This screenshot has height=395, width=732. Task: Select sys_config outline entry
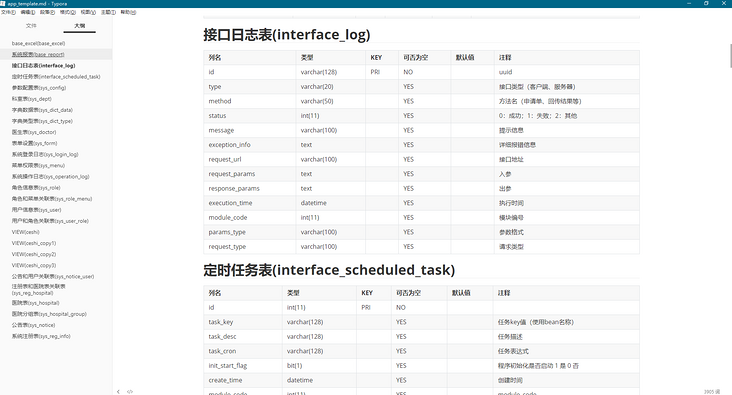point(39,88)
